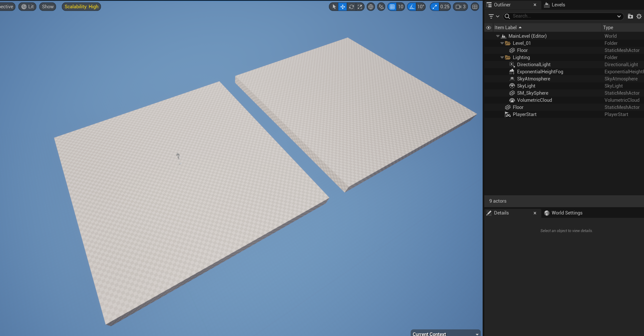Create new folder in Outliner
Viewport: 644px width, 336px height.
tap(630, 16)
